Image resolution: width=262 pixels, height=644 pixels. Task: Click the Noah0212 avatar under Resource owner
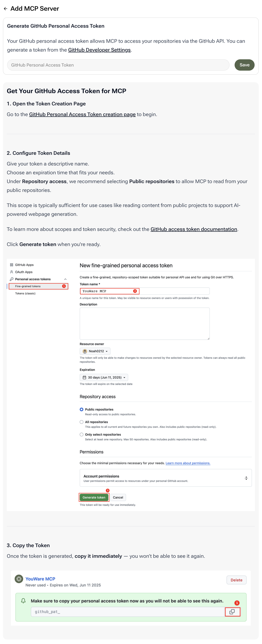coord(85,351)
